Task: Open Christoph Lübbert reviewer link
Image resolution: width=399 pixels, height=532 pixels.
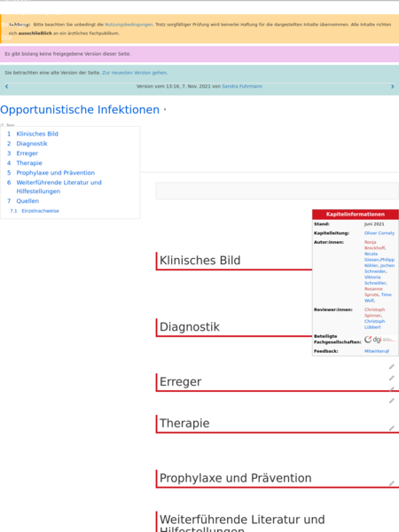Action: tap(374, 324)
